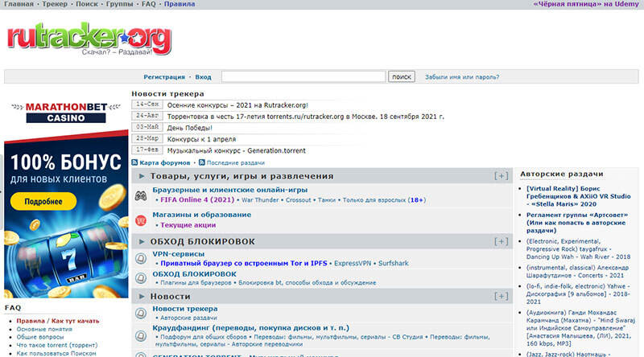The image size is (644, 357).
Task: Open news Осенние конкурсы – 2021 на Rutracker.org
Action: pyautogui.click(x=237, y=105)
